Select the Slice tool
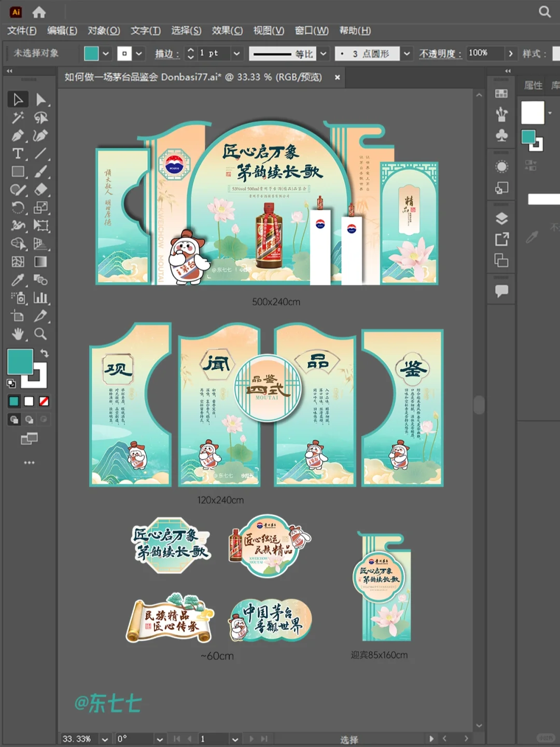The width and height of the screenshot is (560, 747). (40, 316)
